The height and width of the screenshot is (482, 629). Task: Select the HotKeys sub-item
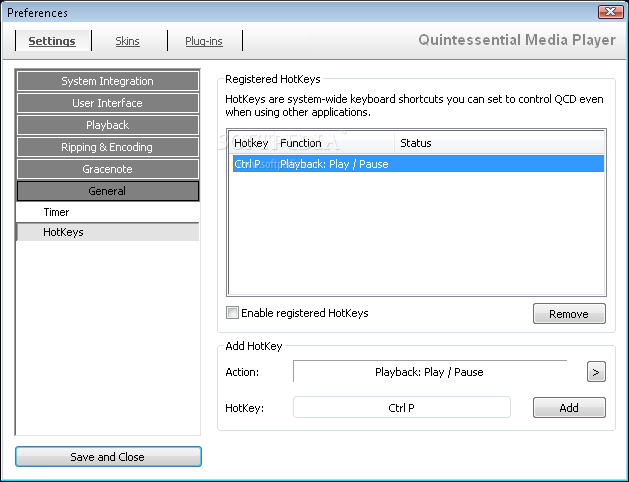pyautogui.click(x=108, y=232)
